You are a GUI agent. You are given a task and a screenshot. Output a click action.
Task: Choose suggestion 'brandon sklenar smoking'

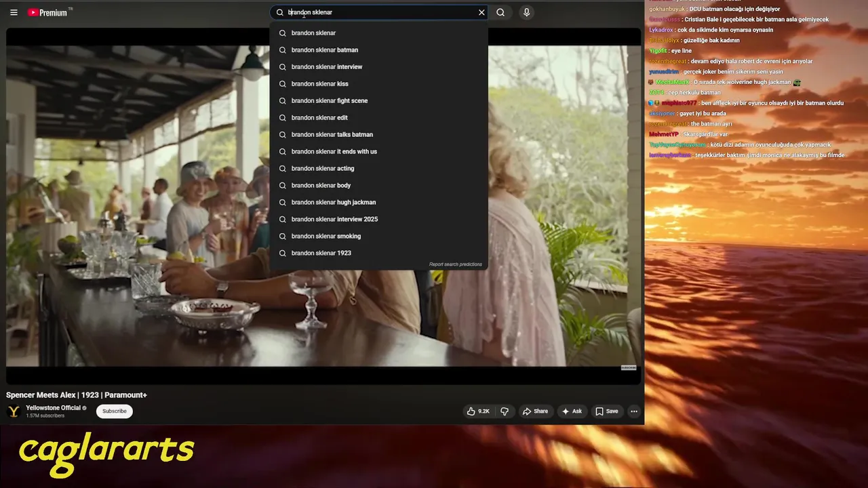coord(378,236)
